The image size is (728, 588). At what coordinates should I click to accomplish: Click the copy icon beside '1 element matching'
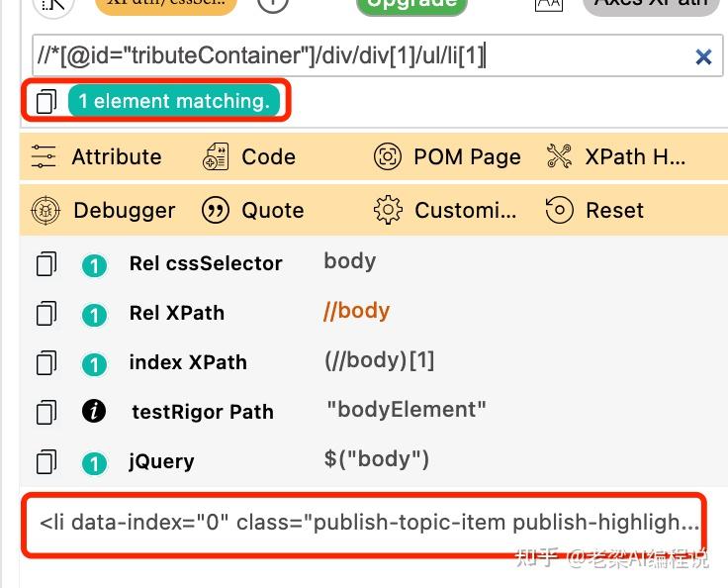coord(45,102)
